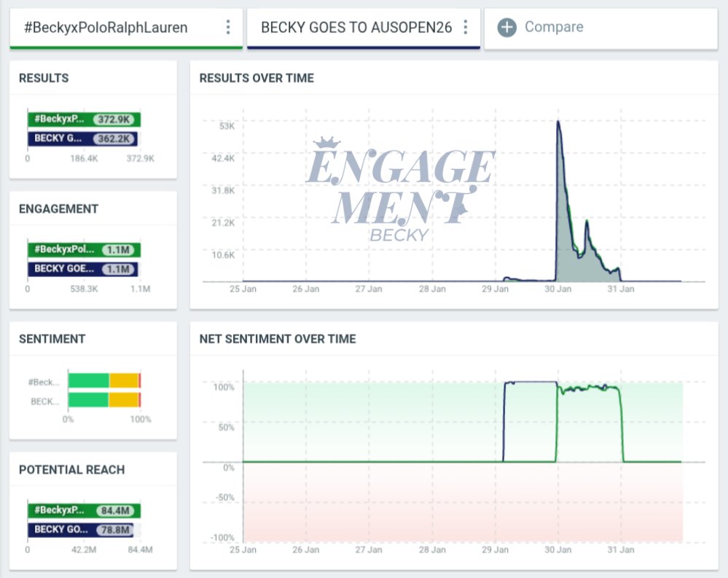The image size is (728, 578).
Task: Click the 53K axis label in results chart
Action: 227,126
